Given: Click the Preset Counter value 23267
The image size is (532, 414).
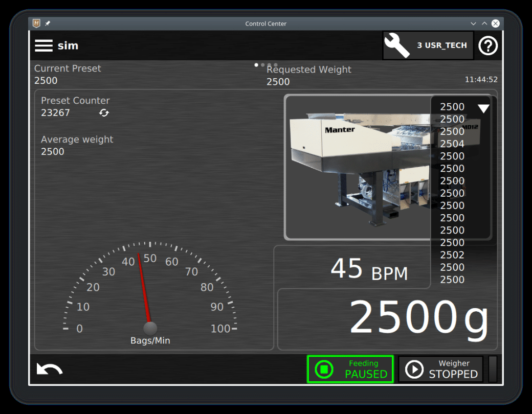Looking at the screenshot, I should [55, 112].
